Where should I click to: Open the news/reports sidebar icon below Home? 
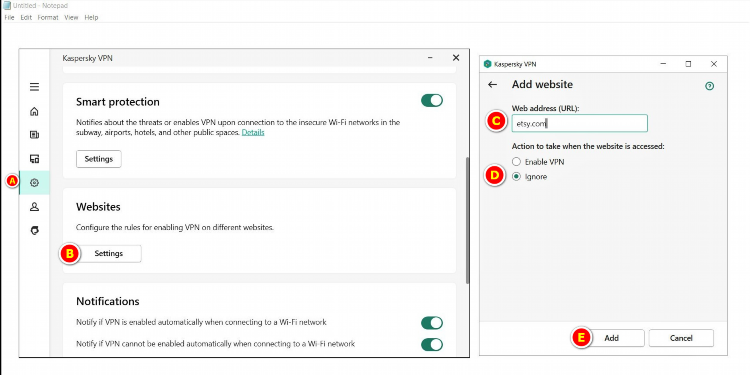(x=34, y=135)
